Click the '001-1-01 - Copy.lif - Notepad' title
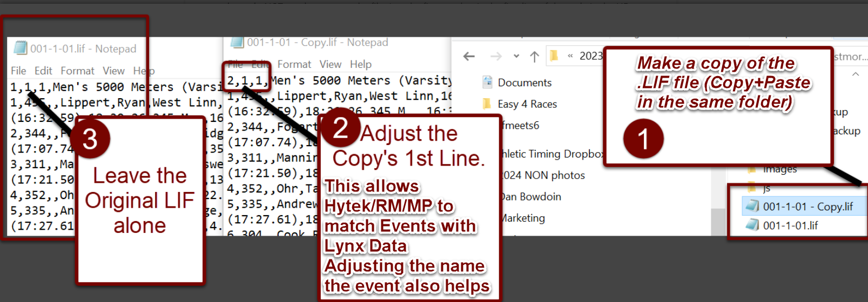868x302 pixels. (x=317, y=42)
